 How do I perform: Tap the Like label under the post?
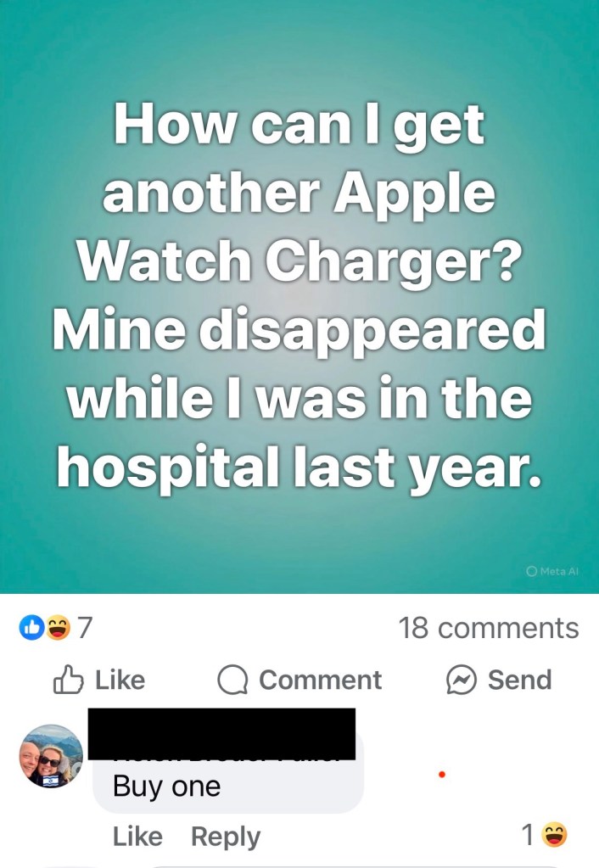(x=120, y=680)
